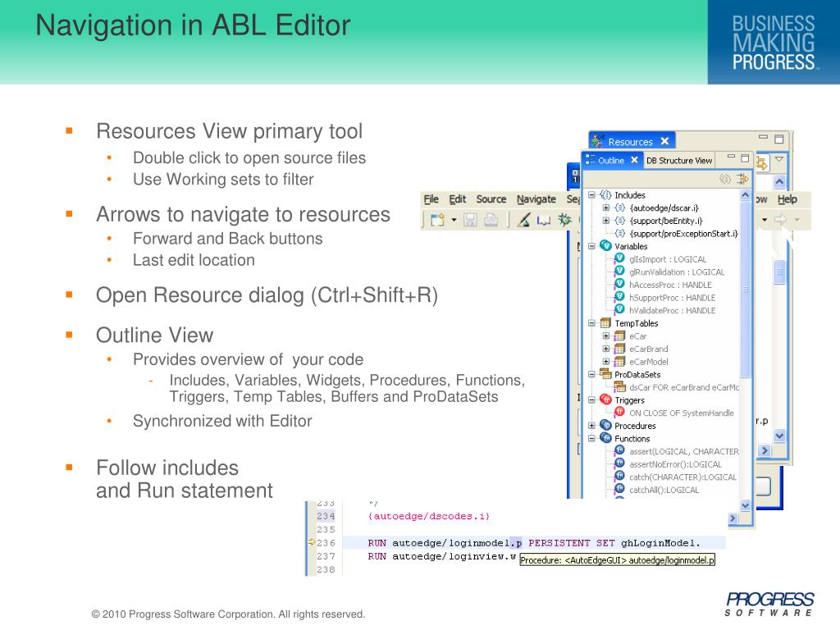Collapse the Triggers node
This screenshot has height=630, width=840.
click(x=591, y=400)
